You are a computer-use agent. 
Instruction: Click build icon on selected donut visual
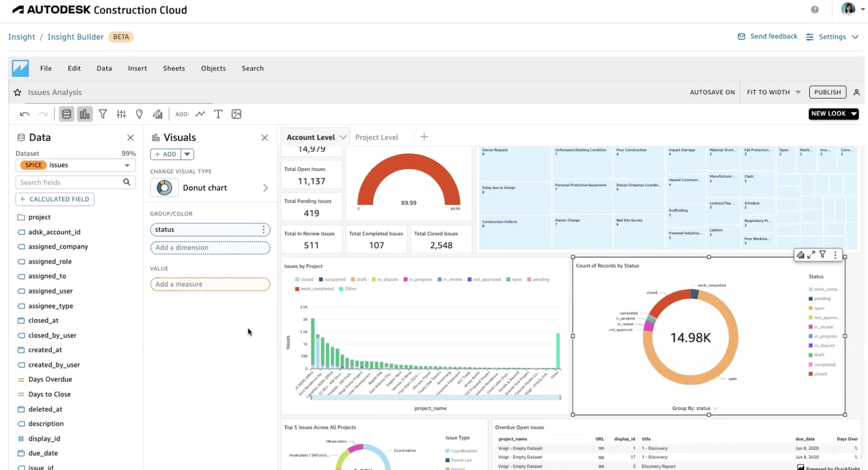801,255
